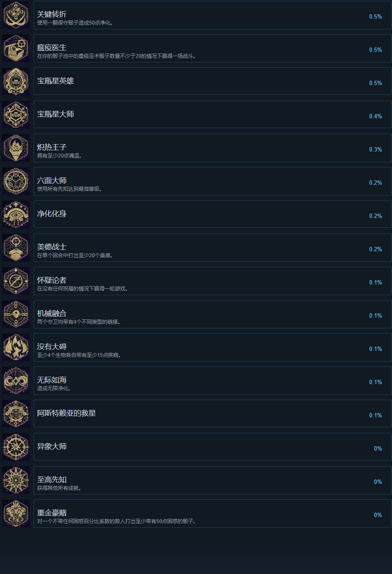This screenshot has height=574, width=392.
Task: Click the 炽热王子 flame mask icon
Action: click(16, 148)
